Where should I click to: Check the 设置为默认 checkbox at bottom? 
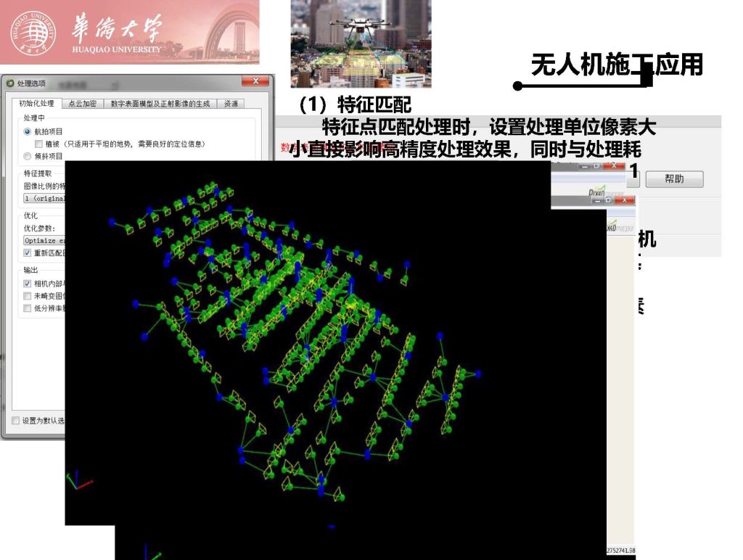[16, 421]
